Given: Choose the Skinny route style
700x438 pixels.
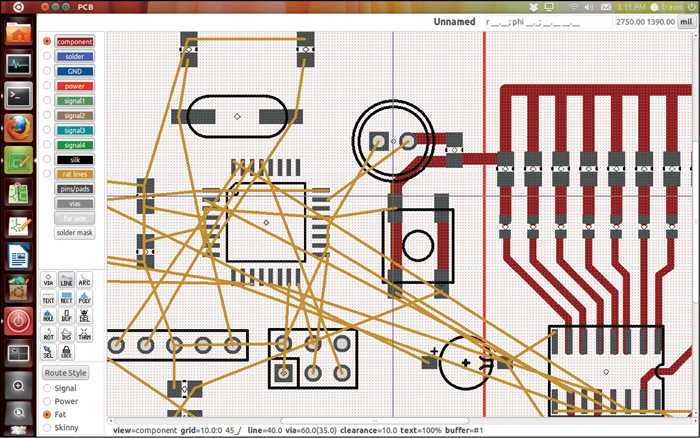Looking at the screenshot, I should (47, 427).
